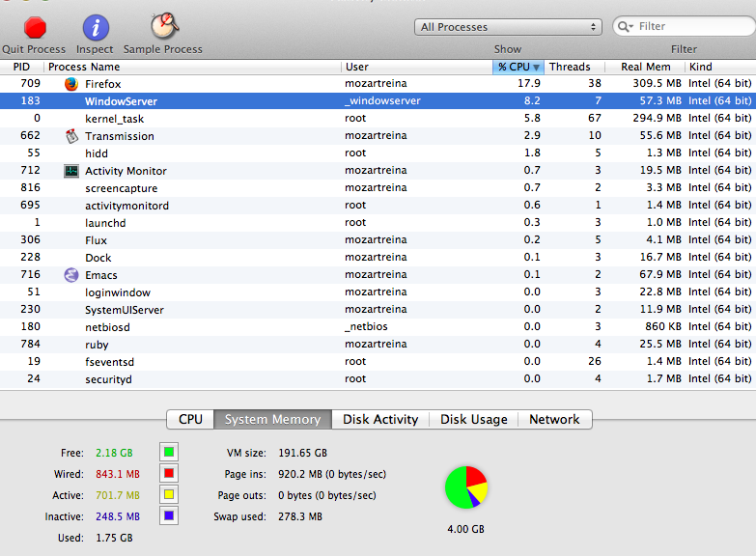Click the Page outs 0 bytes value
This screenshot has height=556, width=756.
pyautogui.click(x=327, y=495)
